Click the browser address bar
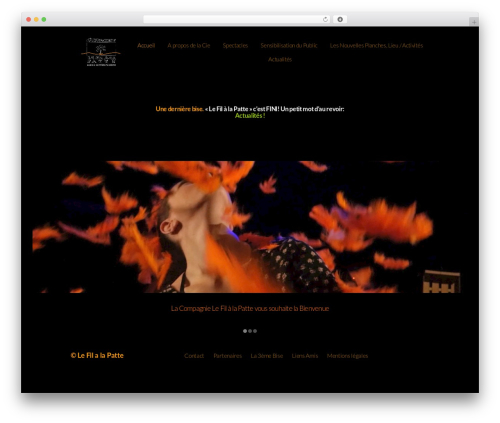This screenshot has width=500, height=423. pyautogui.click(x=237, y=19)
